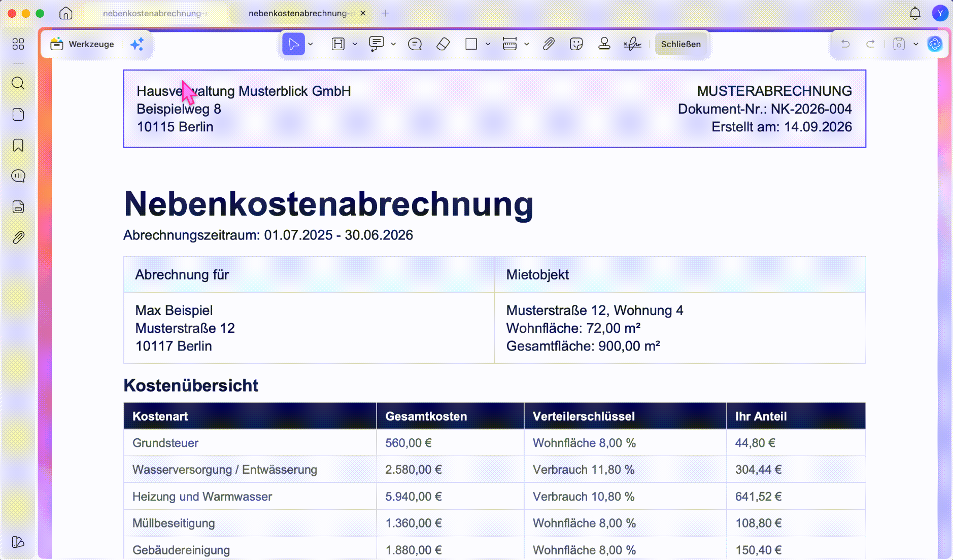Open the form fields panel in sidebar
953x560 pixels.
click(x=18, y=207)
